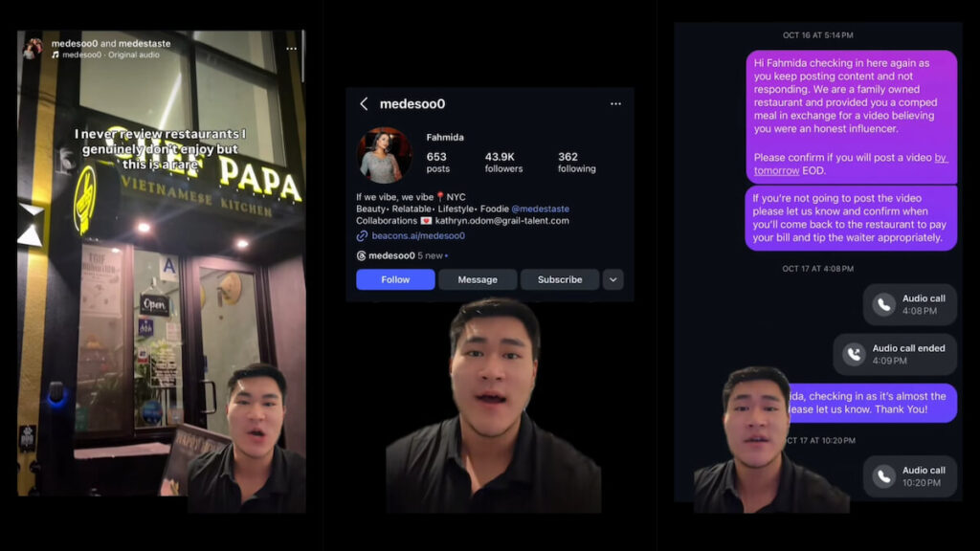Open Fahmida's profile picture
The image size is (980, 551).
(x=384, y=155)
